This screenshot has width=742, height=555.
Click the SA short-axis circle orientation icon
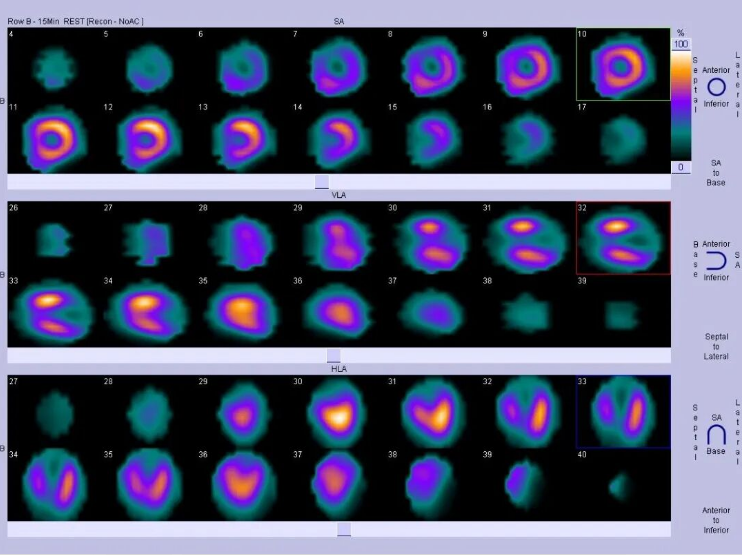[717, 87]
